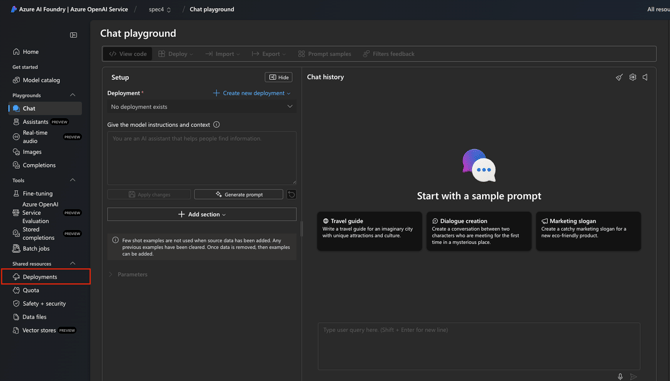Click the Fine-tuning icon in sidebar
The image size is (670, 381).
pyautogui.click(x=16, y=193)
